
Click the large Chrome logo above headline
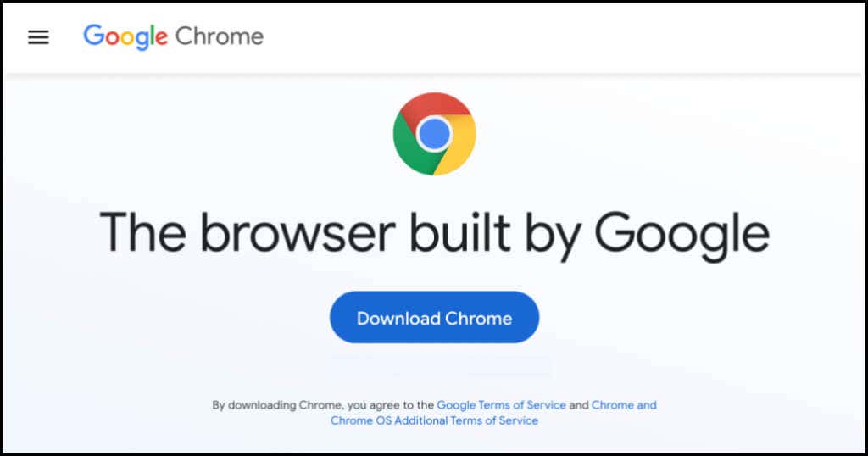[435, 134]
